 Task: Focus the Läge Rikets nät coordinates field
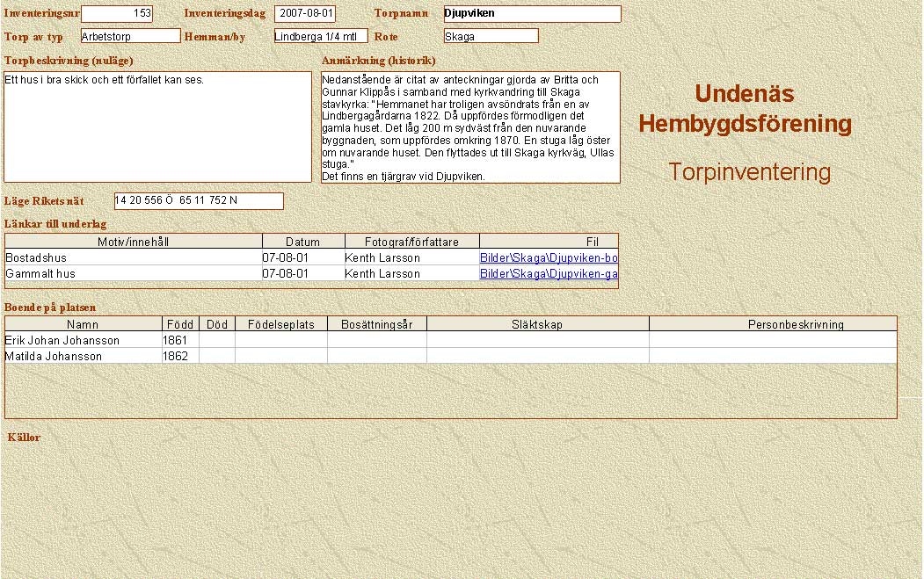(199, 201)
